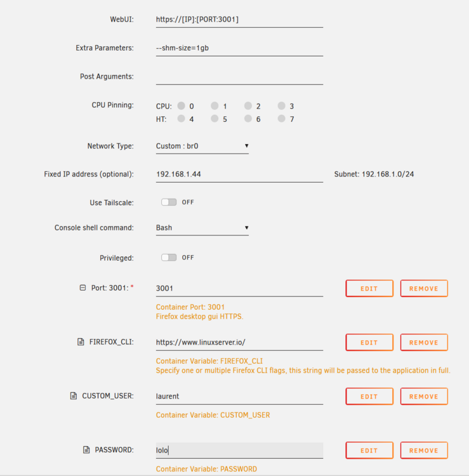
Task: Toggle the Use Tailscale switch
Action: (169, 202)
